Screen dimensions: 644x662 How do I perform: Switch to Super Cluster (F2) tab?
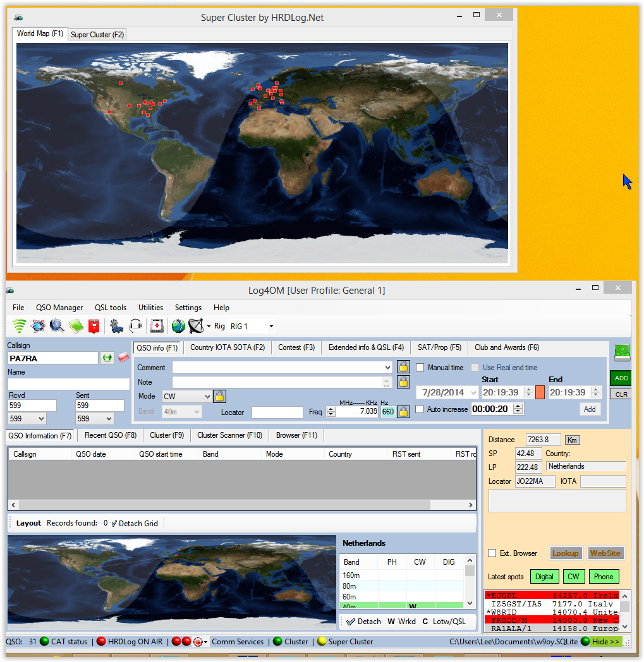(x=97, y=35)
